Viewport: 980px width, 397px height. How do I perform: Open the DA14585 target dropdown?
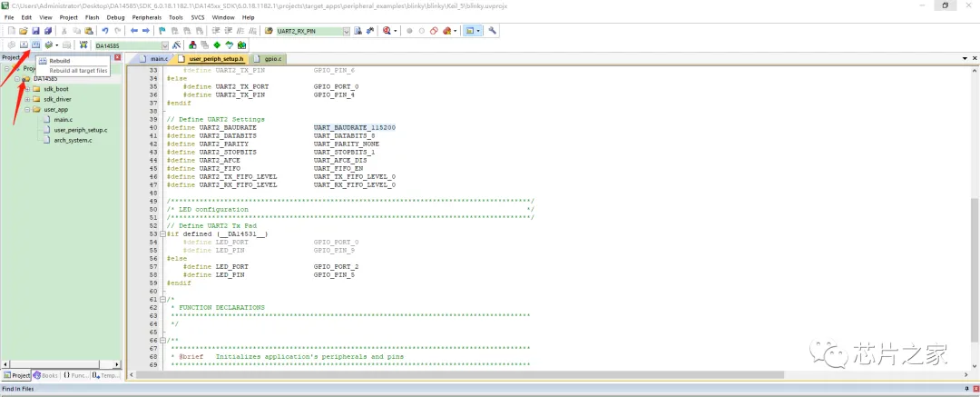164,45
